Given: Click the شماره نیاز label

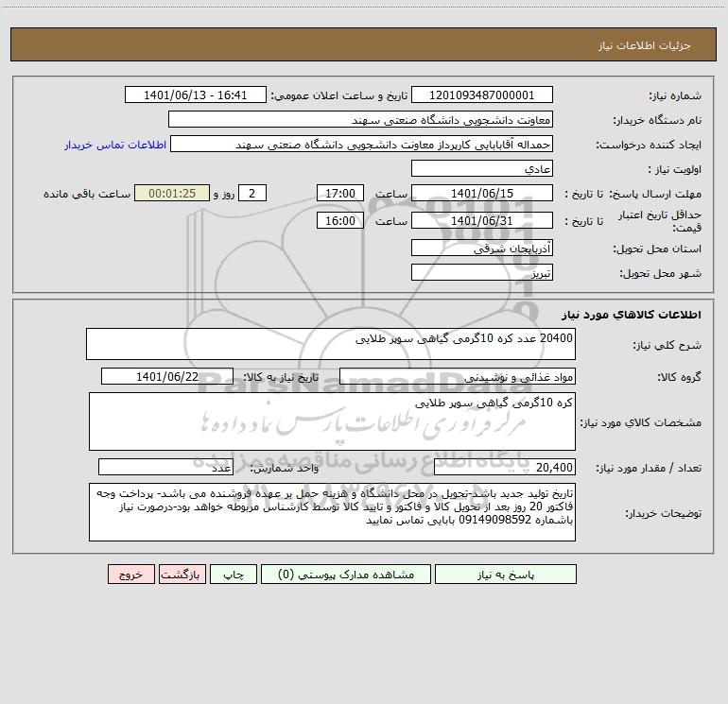Looking at the screenshot, I should pos(675,96).
